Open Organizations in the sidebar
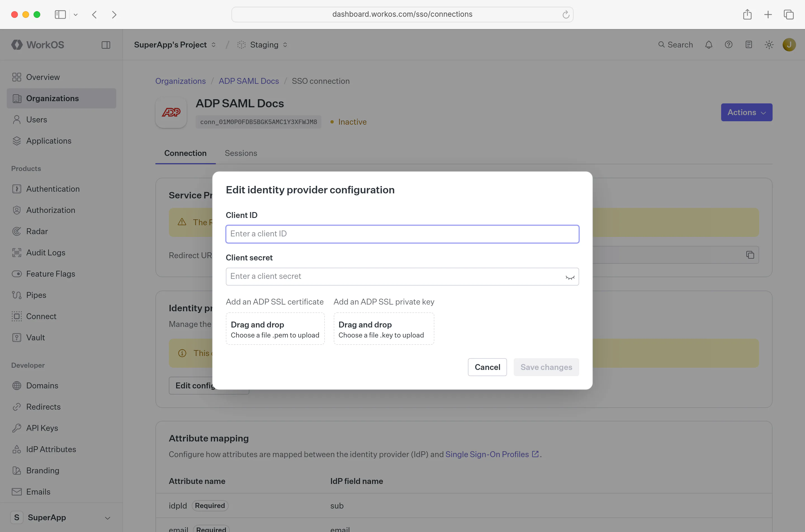The width and height of the screenshot is (805, 532). 61,98
